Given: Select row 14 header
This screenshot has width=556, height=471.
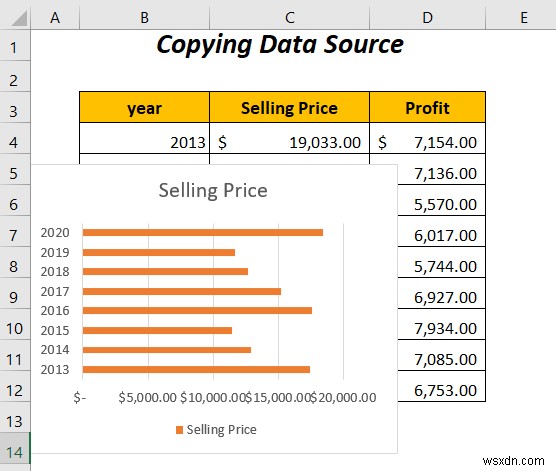Looking at the screenshot, I should click(x=15, y=452).
